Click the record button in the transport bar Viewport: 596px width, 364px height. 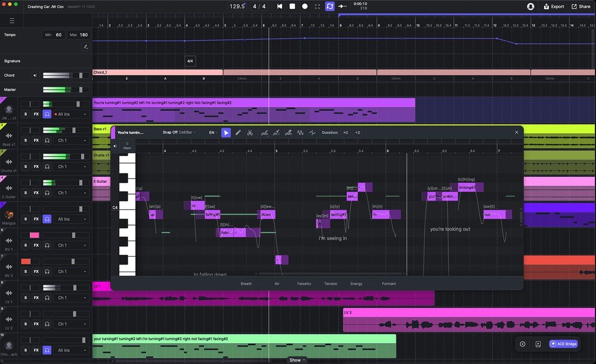coord(305,6)
